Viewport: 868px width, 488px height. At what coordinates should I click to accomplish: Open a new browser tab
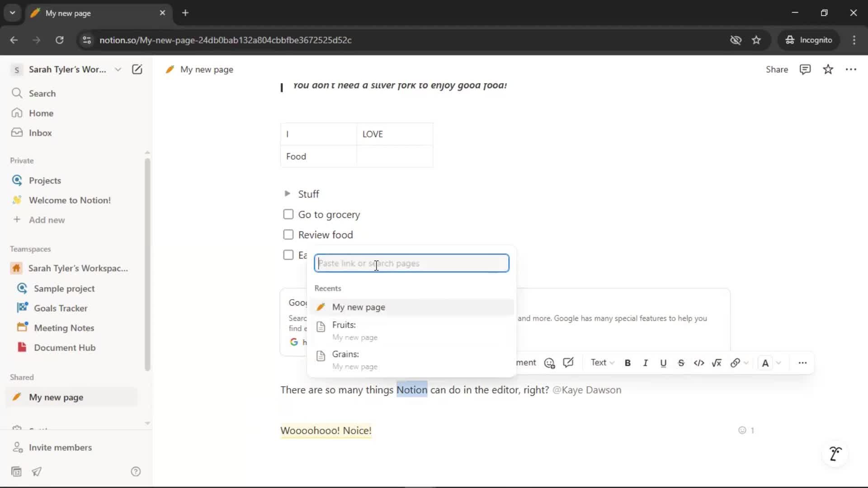click(185, 13)
